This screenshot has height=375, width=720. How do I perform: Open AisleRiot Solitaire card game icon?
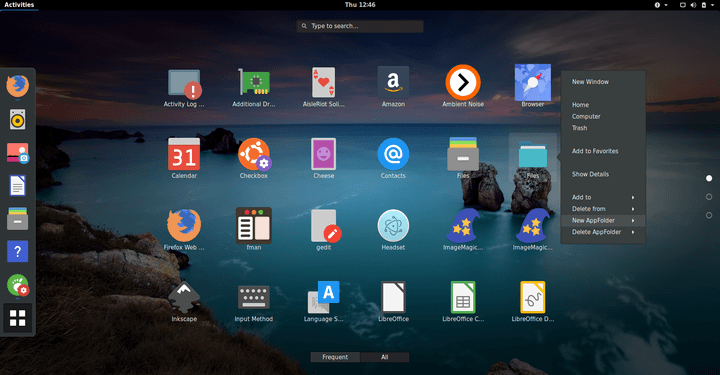pos(324,82)
